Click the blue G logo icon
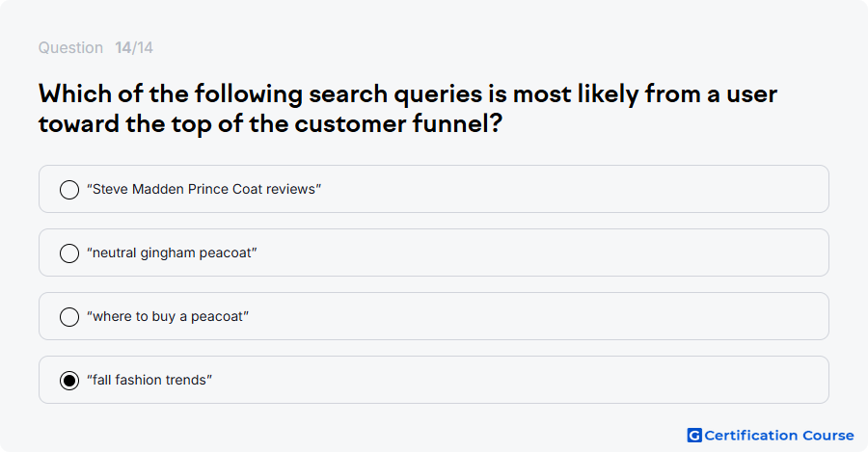This screenshot has height=452, width=868. tap(694, 436)
